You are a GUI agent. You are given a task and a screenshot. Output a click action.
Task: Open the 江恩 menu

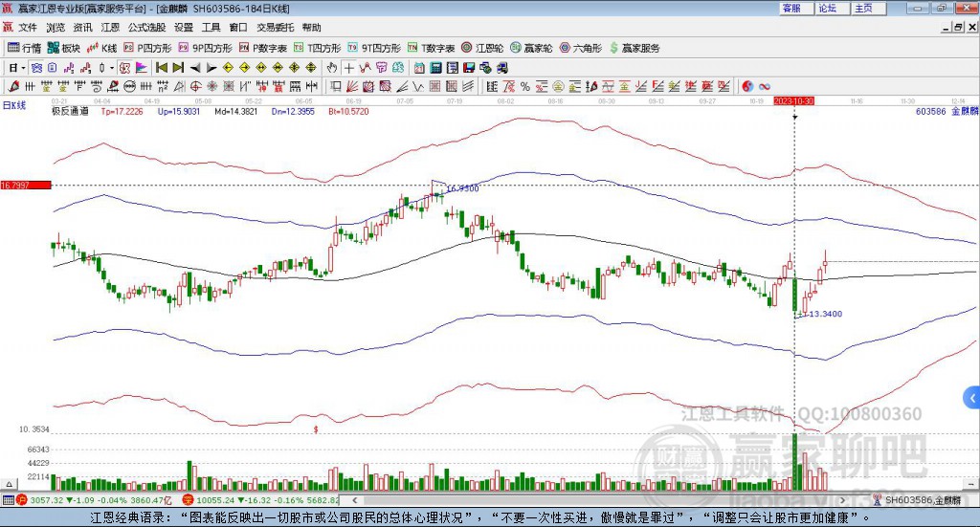coord(110,28)
